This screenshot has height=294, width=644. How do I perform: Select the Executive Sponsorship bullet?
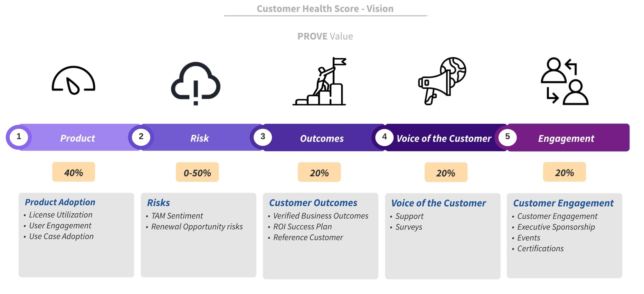pos(556,227)
